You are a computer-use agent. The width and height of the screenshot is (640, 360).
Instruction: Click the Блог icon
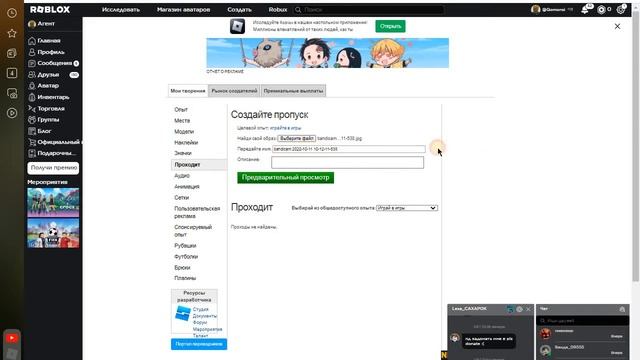(x=32, y=131)
